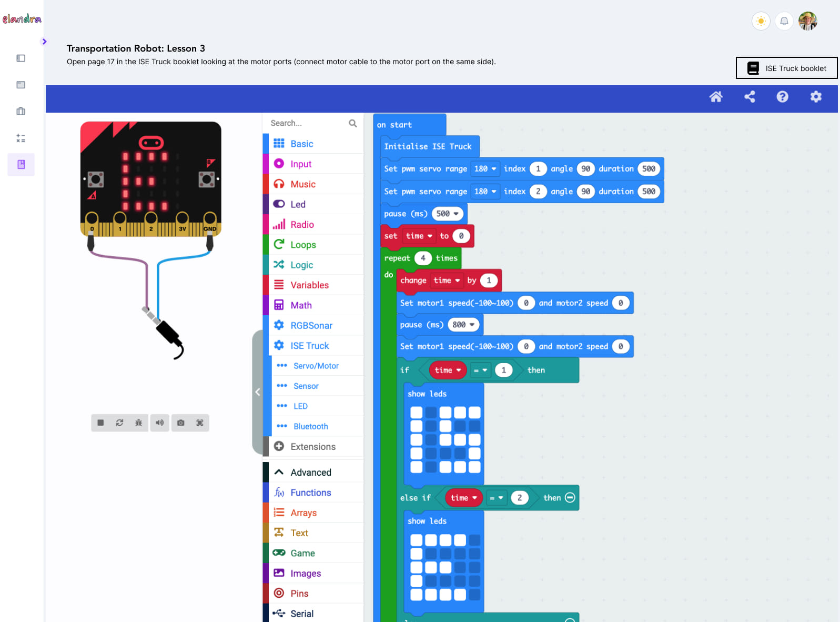Open servo range dropdown for index 1

(485, 169)
